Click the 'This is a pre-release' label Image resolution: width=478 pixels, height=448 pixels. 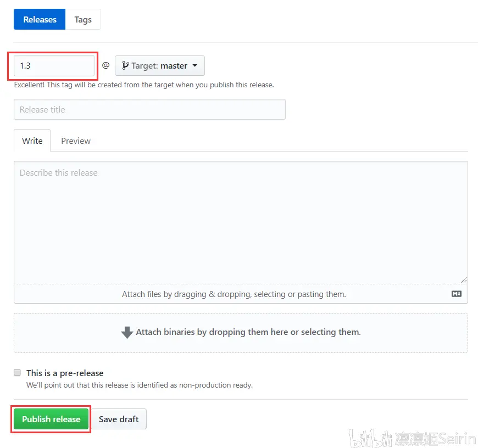65,373
